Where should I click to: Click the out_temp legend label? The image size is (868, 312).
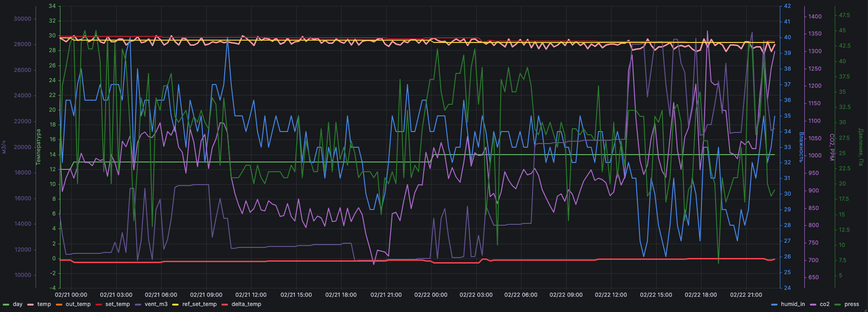78,305
